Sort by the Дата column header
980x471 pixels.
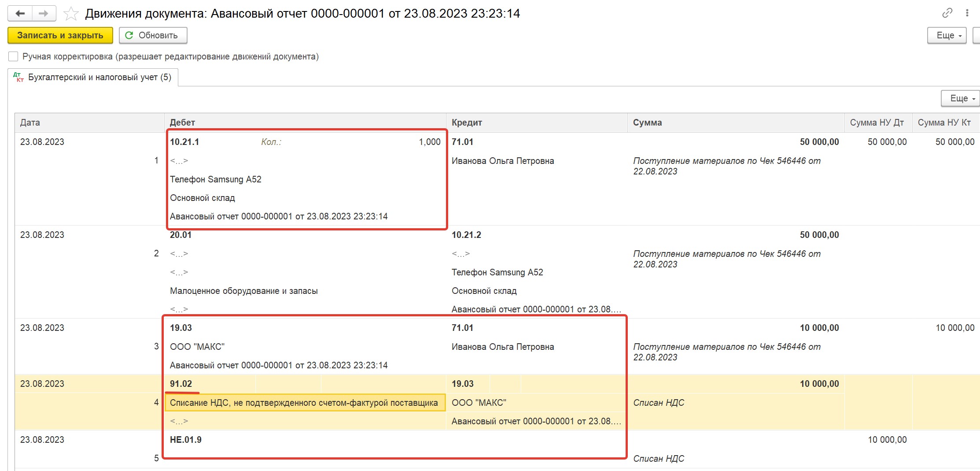(89, 122)
